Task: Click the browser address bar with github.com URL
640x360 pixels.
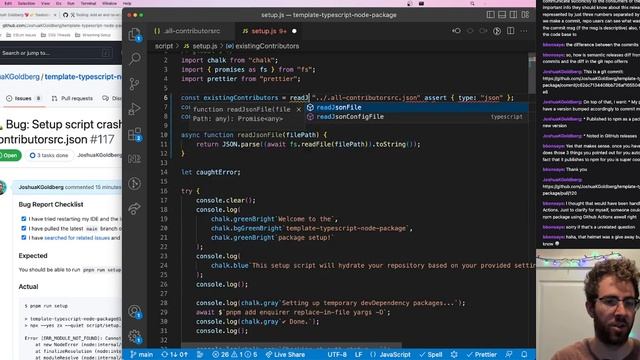Action: pos(61,25)
